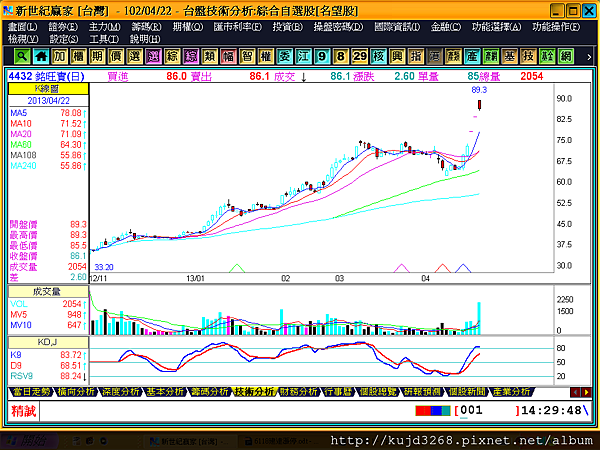Open the Windows 開始 Start button
The image size is (600, 450).
pyautogui.click(x=29, y=441)
